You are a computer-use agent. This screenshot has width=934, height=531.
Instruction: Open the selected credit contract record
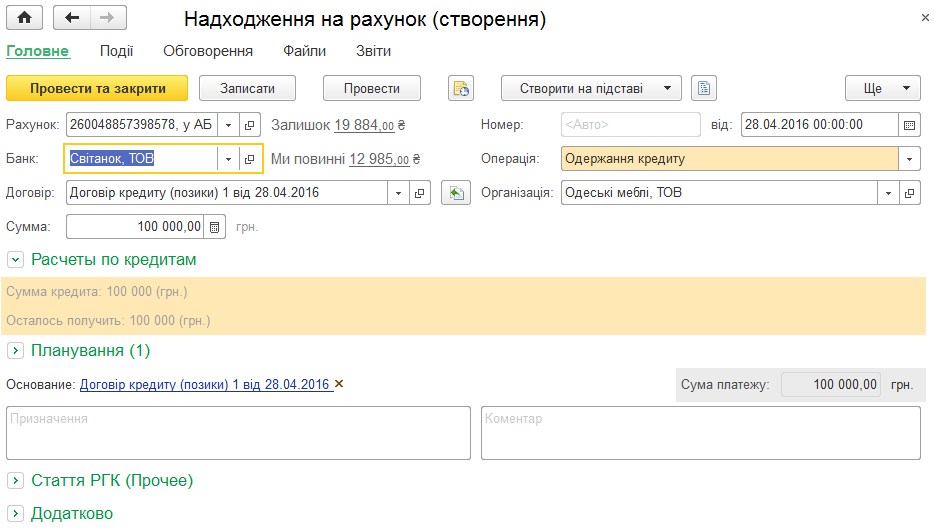(419, 192)
